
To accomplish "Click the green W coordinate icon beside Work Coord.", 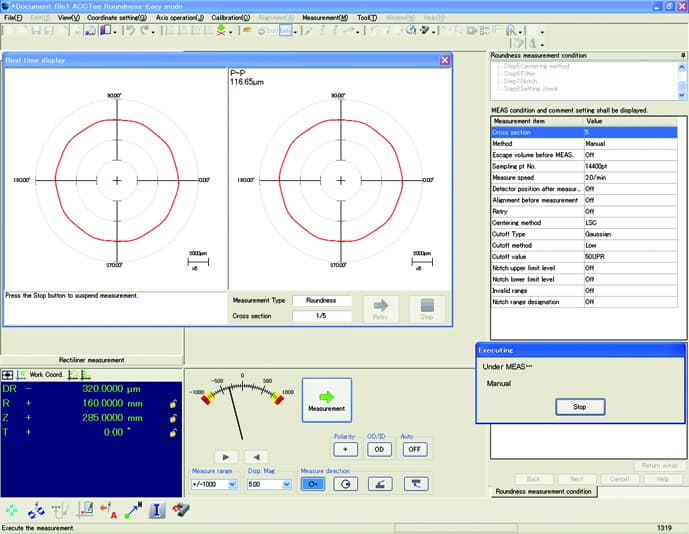I will [21, 375].
